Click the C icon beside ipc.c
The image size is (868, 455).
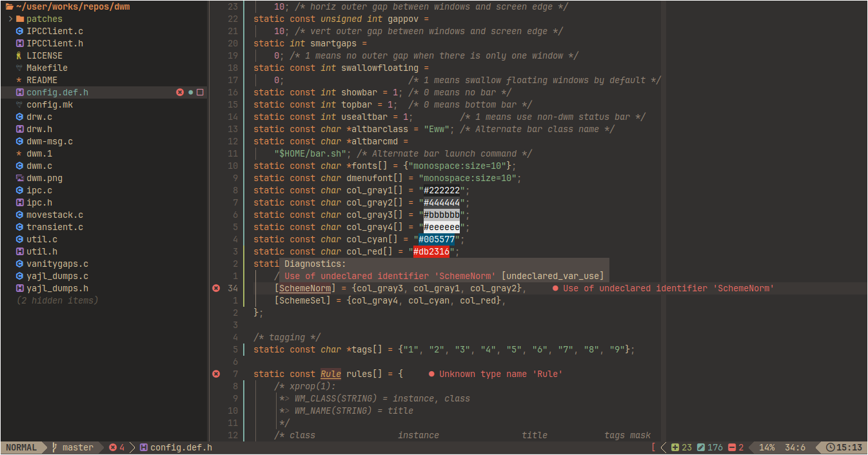(20, 190)
